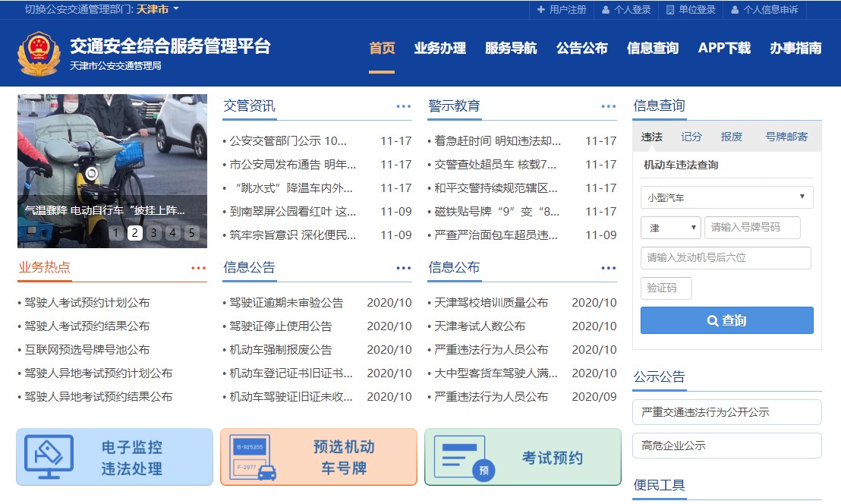Open 严重交通违法行为公开公示 announcement
Image resolution: width=841 pixels, height=504 pixels.
pos(726,412)
